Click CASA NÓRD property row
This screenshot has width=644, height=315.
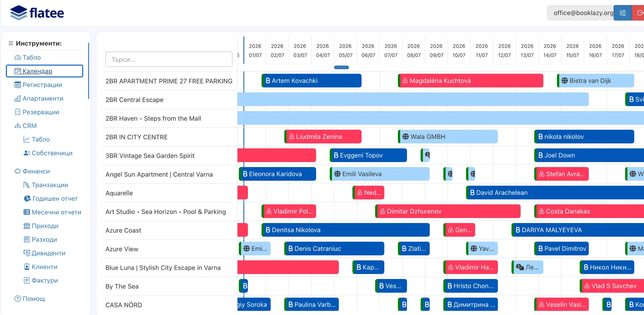pyautogui.click(x=169, y=305)
